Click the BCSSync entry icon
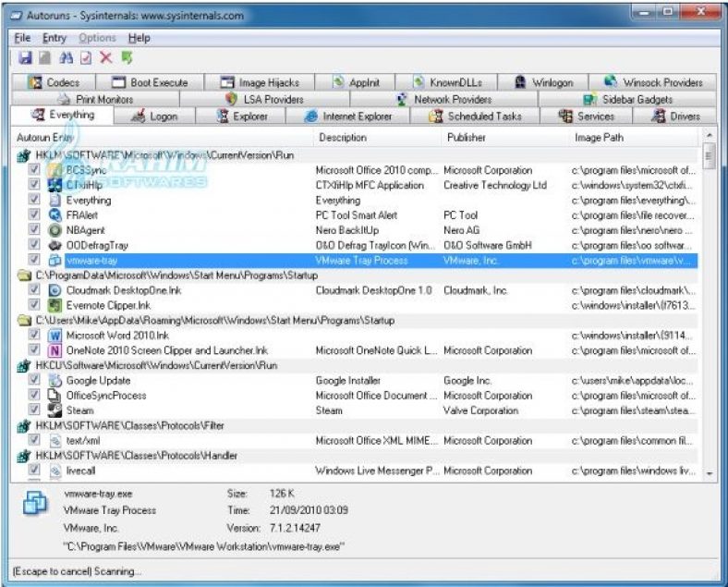Image resolution: width=728 pixels, height=587 pixels. 55,170
